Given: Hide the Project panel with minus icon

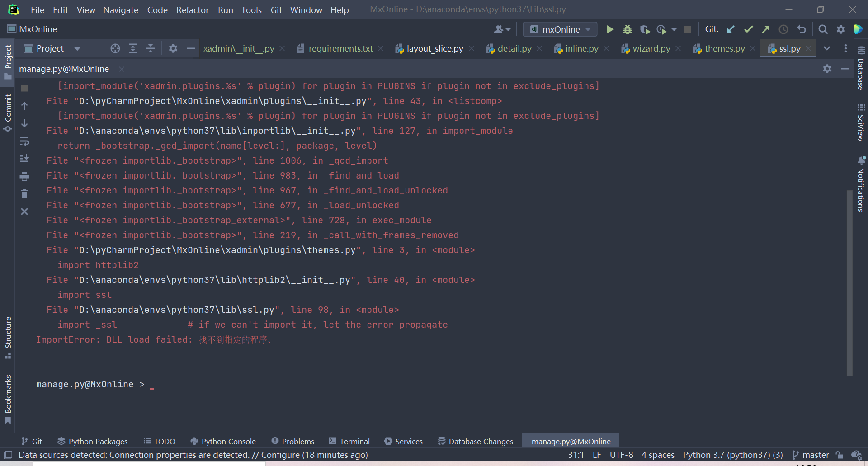Looking at the screenshot, I should (x=191, y=48).
